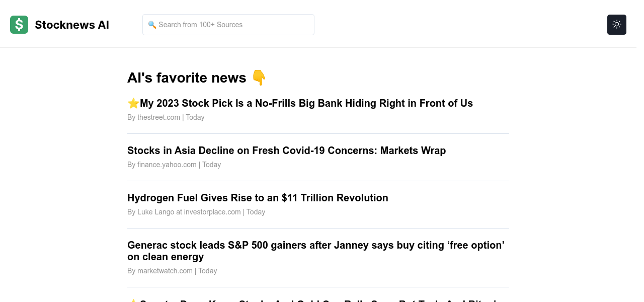Image resolution: width=644 pixels, height=302 pixels.
Task: Open the Hydrogen Fuel $11 Trillion Revolution article
Action: coord(258,198)
